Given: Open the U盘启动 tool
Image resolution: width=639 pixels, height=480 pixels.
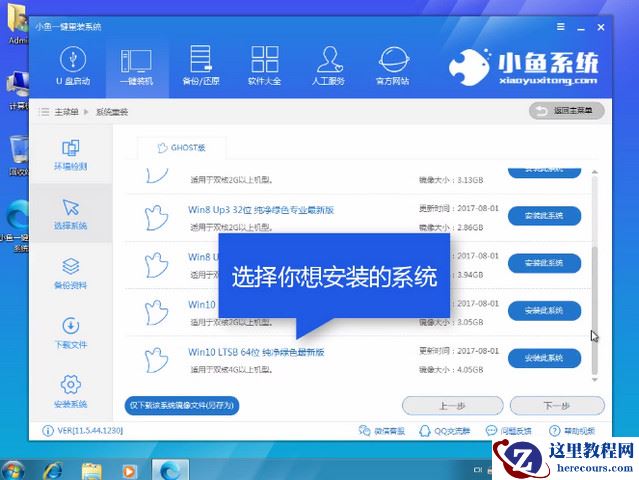Looking at the screenshot, I should (73, 66).
